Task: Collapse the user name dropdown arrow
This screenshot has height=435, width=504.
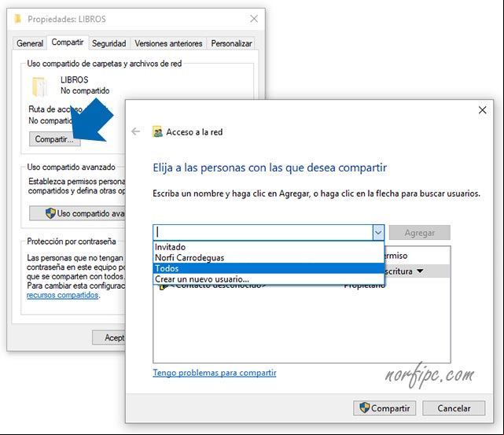Action: pyautogui.click(x=378, y=233)
